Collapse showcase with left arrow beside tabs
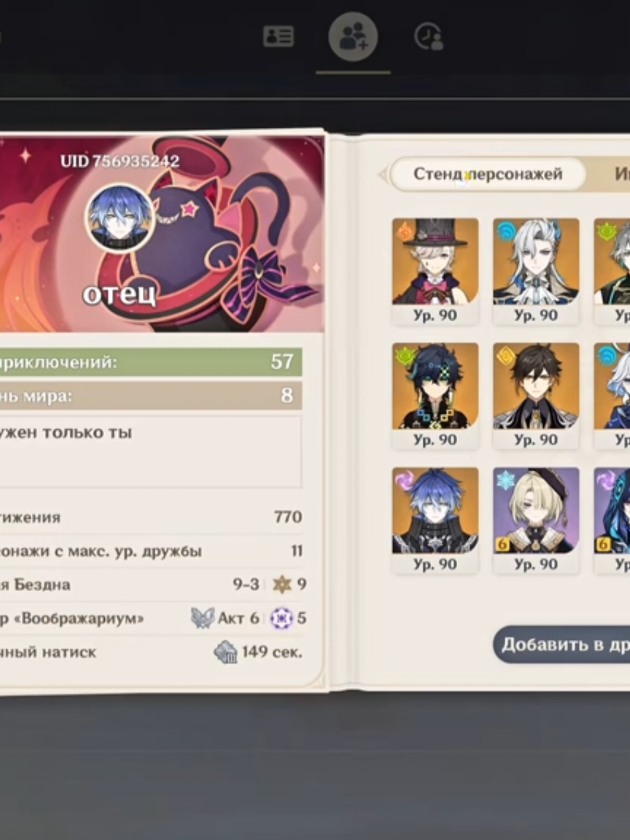This screenshot has height=840, width=630. [382, 174]
